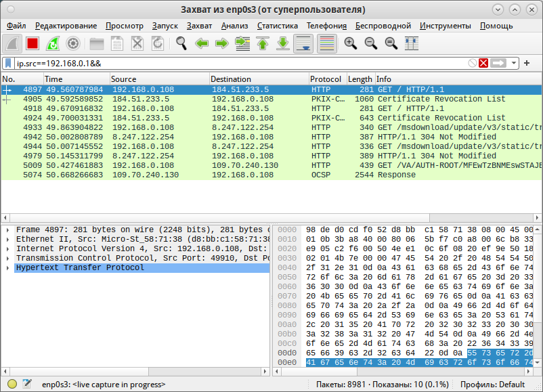Toggle packet list colorization
The image size is (543, 392).
[x=327, y=43]
